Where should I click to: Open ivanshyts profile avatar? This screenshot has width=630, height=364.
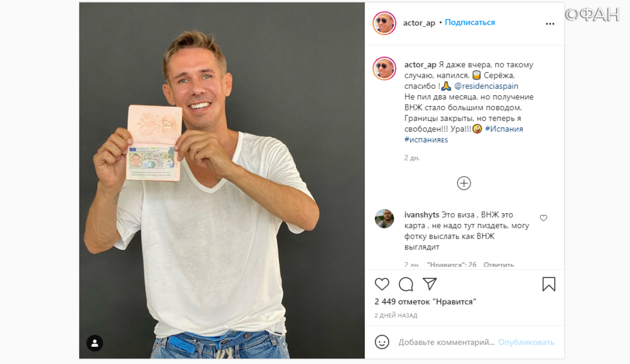click(x=385, y=219)
